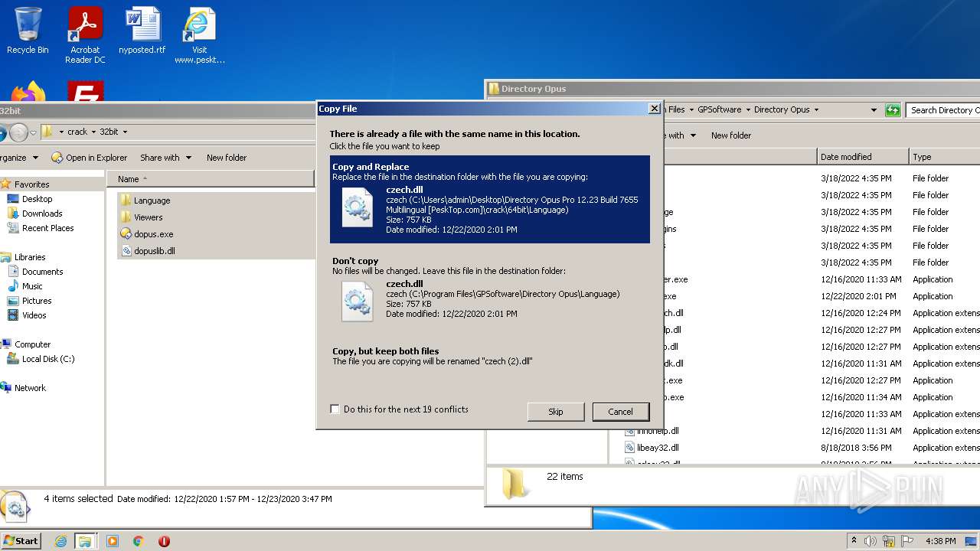Click the Skip button

pyautogui.click(x=556, y=412)
